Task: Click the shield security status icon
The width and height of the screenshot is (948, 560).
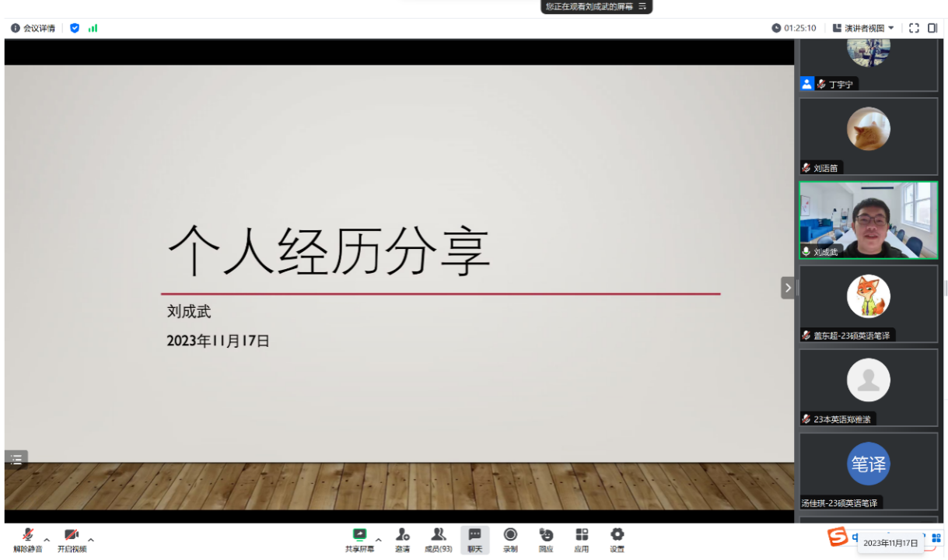Action: click(x=75, y=28)
